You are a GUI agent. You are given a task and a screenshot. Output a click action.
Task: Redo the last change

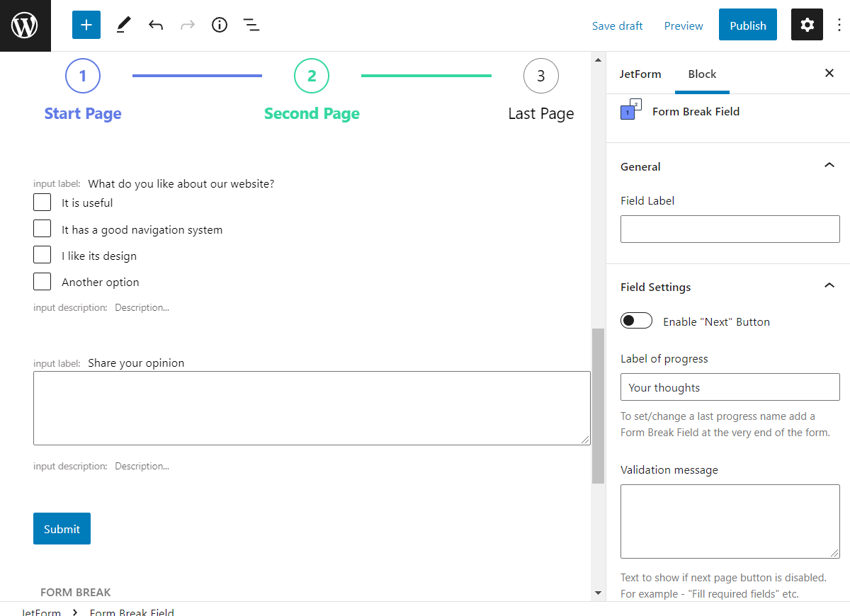point(187,24)
